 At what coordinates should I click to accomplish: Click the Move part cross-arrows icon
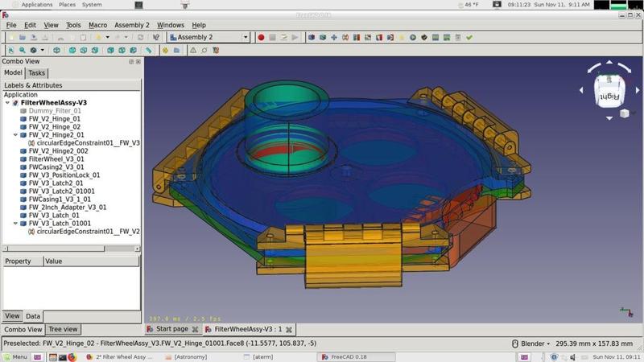point(334,37)
